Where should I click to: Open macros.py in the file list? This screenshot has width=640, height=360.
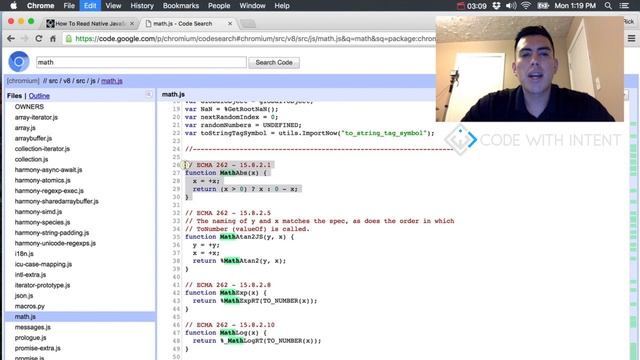(x=30, y=306)
